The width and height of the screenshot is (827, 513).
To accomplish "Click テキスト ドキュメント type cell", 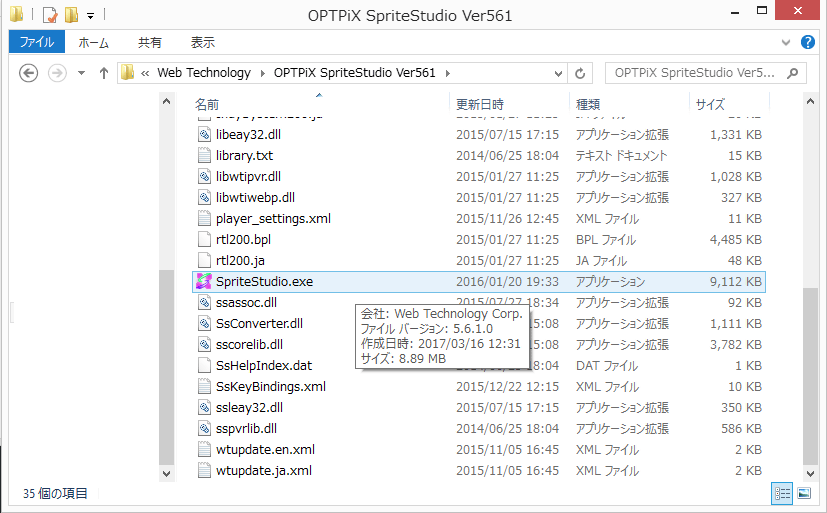I will [621, 156].
